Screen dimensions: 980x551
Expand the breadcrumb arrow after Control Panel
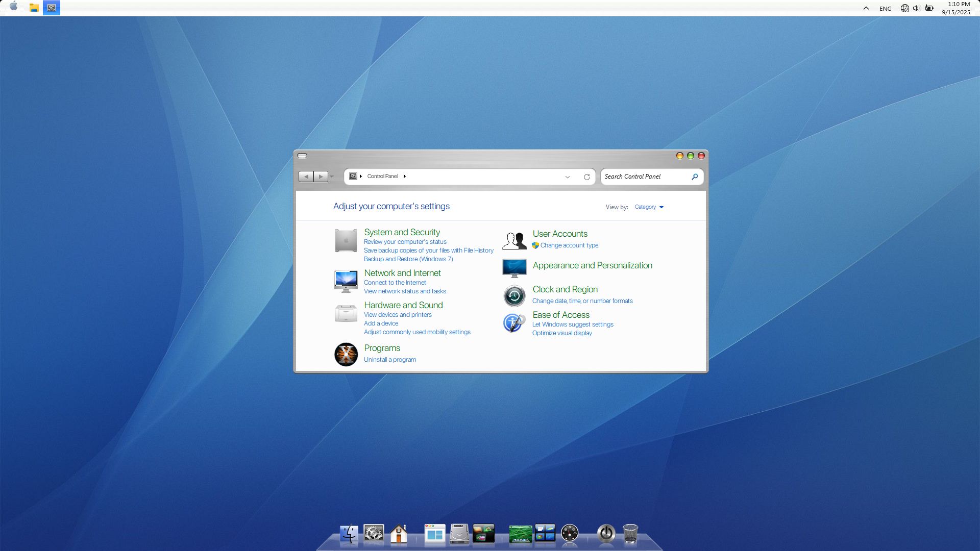(405, 177)
